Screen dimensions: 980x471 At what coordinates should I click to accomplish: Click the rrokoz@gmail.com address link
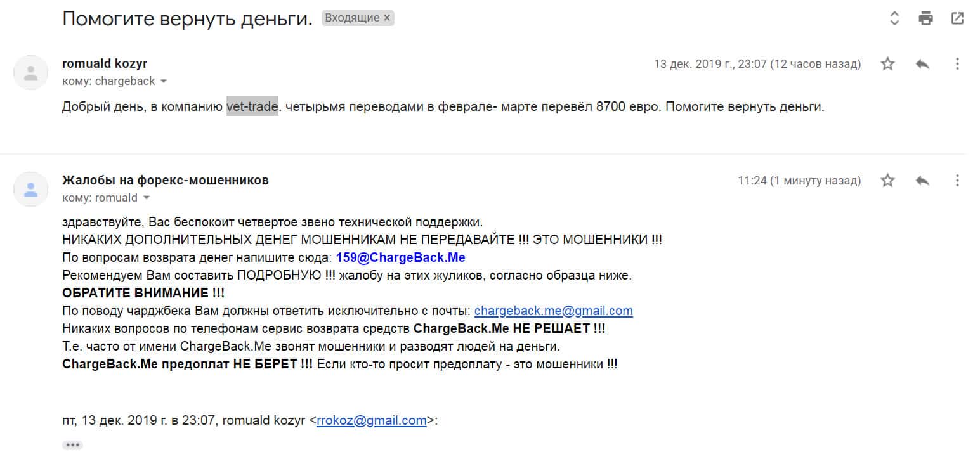(x=371, y=420)
